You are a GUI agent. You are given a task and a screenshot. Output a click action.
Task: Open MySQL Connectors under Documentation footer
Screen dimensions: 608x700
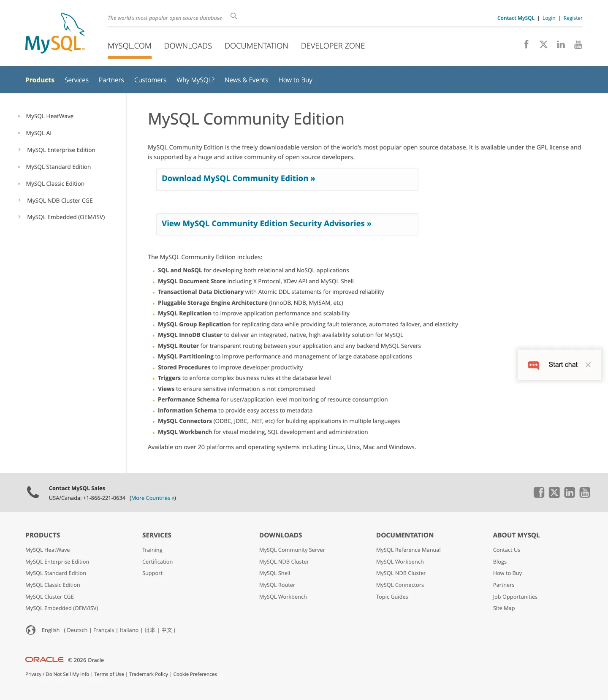tap(400, 585)
